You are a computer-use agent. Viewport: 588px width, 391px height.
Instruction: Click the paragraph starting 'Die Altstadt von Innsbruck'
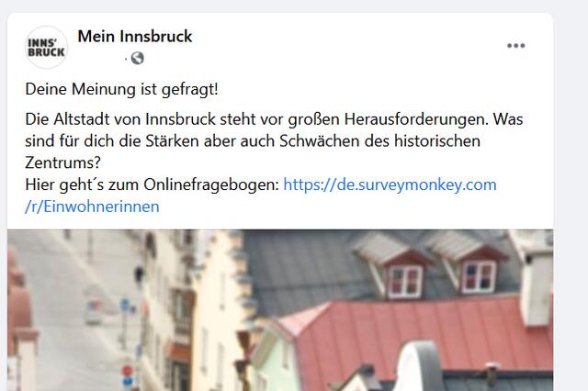pyautogui.click(x=274, y=140)
